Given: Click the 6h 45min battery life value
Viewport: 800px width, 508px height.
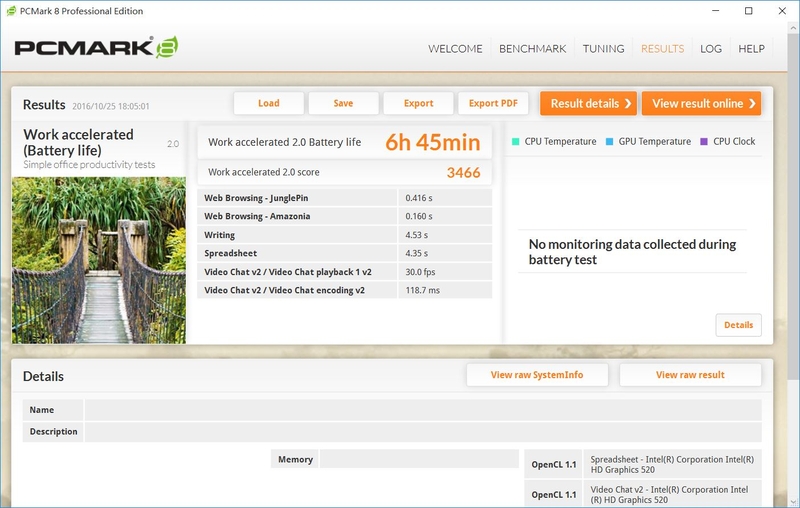Looking at the screenshot, I should pyautogui.click(x=433, y=142).
